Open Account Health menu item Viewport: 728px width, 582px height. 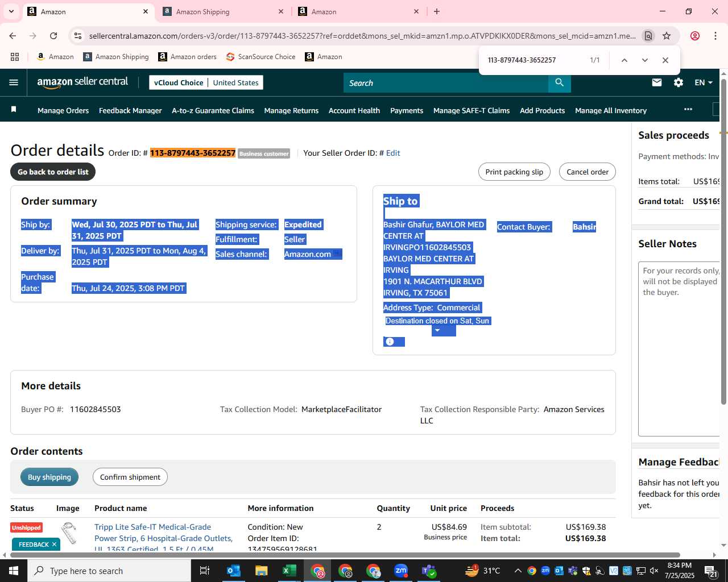pyautogui.click(x=354, y=110)
